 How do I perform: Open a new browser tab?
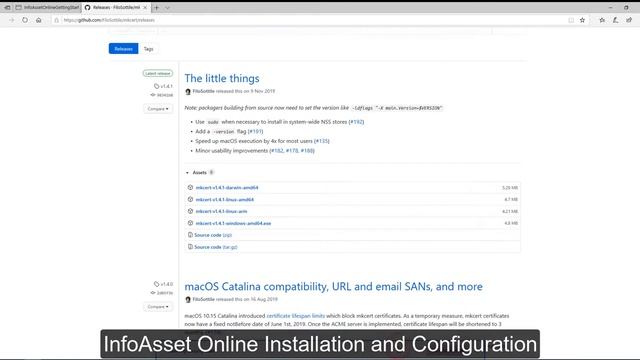point(157,7)
